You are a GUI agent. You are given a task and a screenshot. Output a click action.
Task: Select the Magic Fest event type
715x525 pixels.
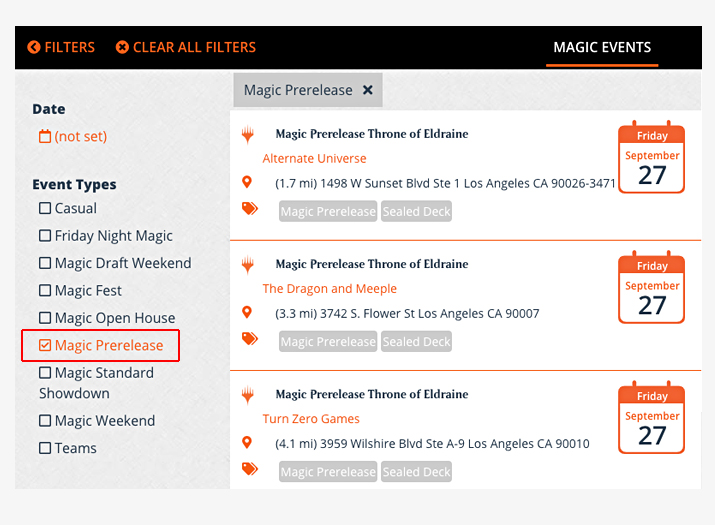tap(45, 290)
